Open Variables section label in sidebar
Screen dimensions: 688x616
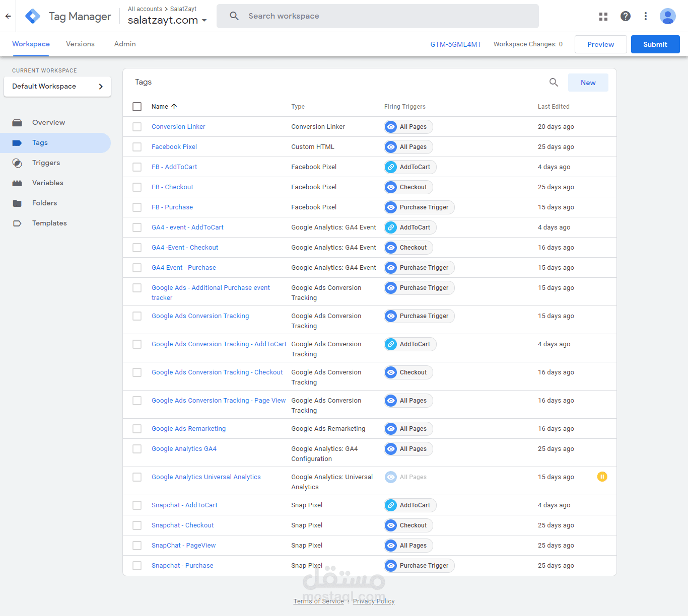(x=48, y=183)
